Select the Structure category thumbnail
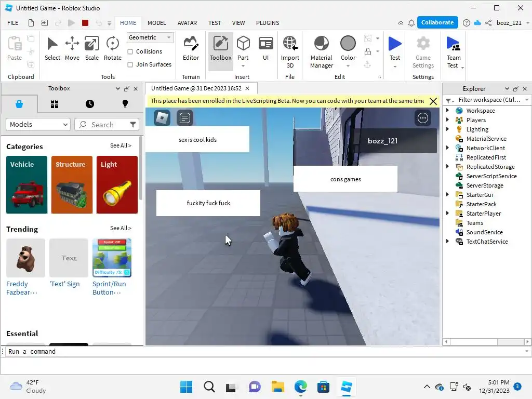 pyautogui.click(x=72, y=185)
